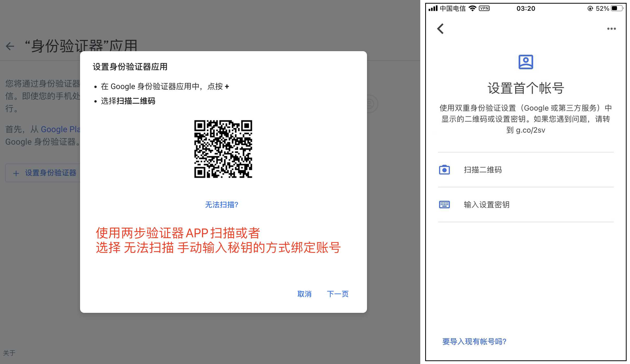This screenshot has height=364, width=630.
Task: Tap the Wi-Fi icon in the status bar
Action: [472, 8]
